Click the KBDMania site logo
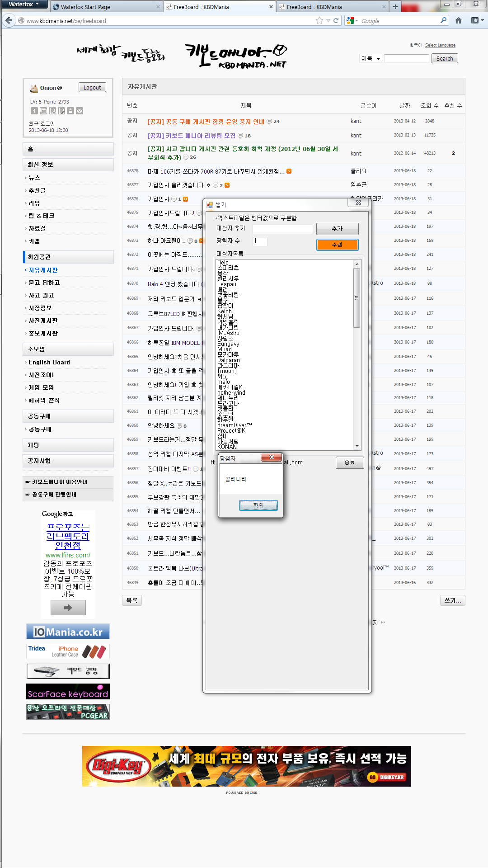This screenshot has height=868, width=488. tap(236, 57)
